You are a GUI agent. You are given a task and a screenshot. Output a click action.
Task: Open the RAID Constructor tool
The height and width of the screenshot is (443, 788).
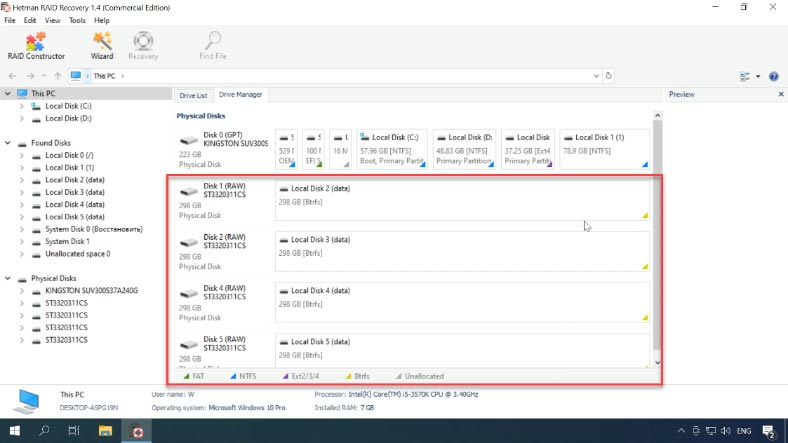click(x=36, y=46)
